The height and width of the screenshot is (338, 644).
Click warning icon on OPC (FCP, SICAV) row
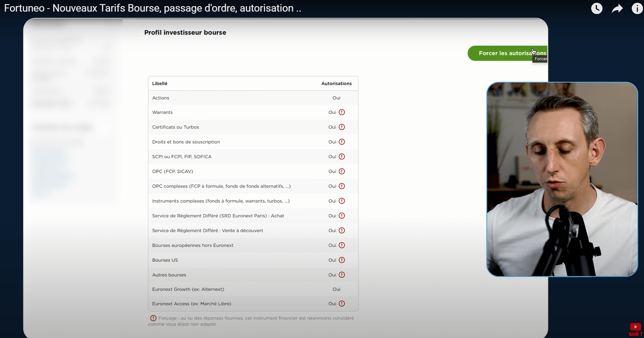click(342, 171)
